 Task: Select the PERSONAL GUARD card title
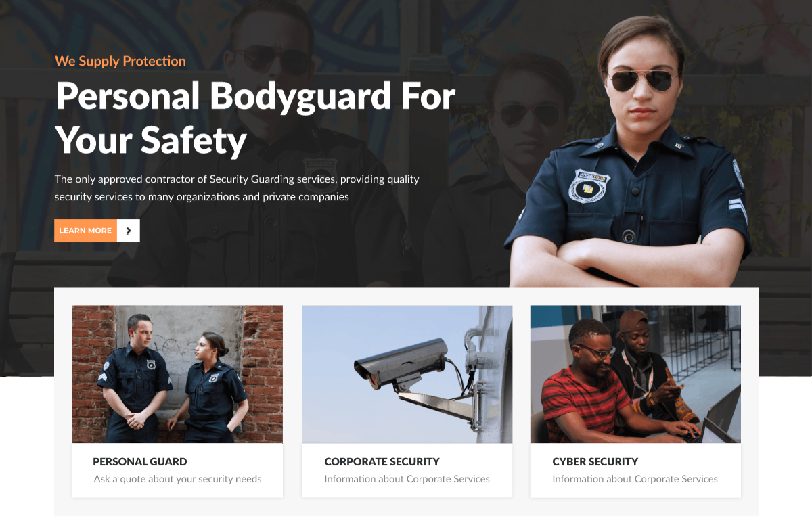click(x=140, y=462)
